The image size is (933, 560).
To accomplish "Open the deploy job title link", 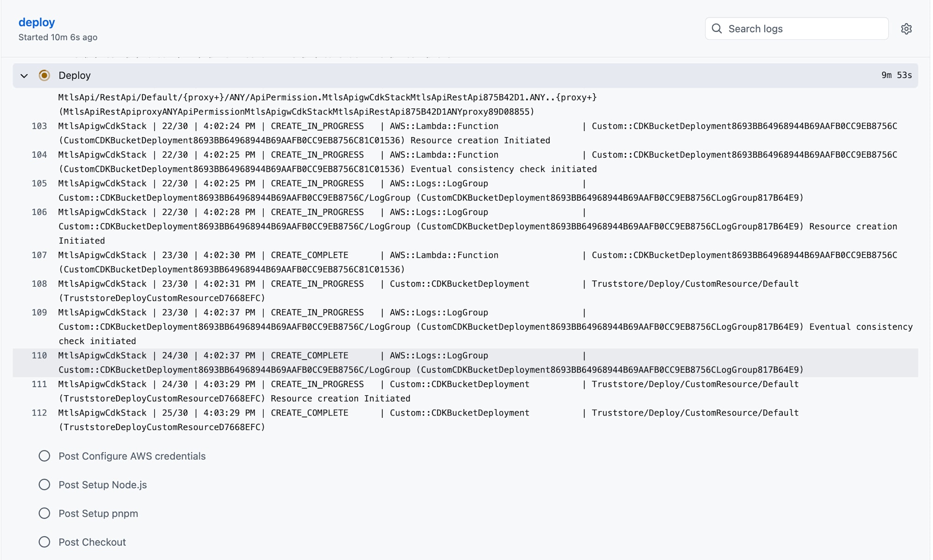I will coord(36,22).
